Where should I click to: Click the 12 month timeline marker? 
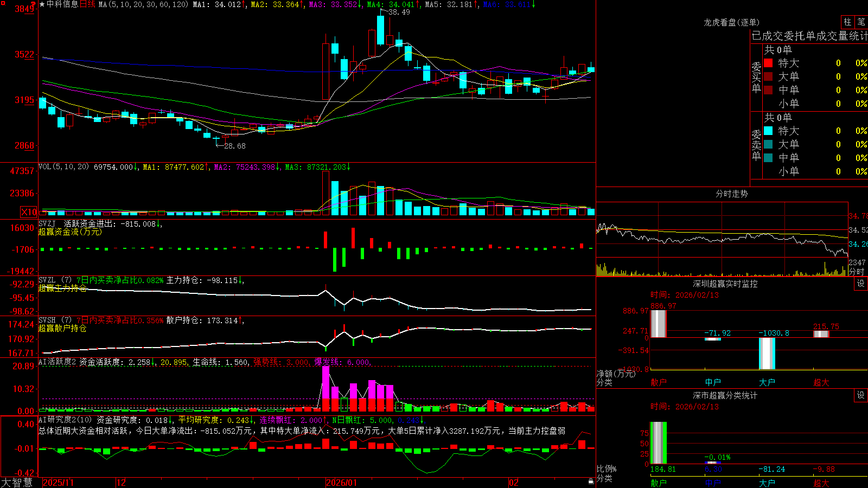coord(121,482)
